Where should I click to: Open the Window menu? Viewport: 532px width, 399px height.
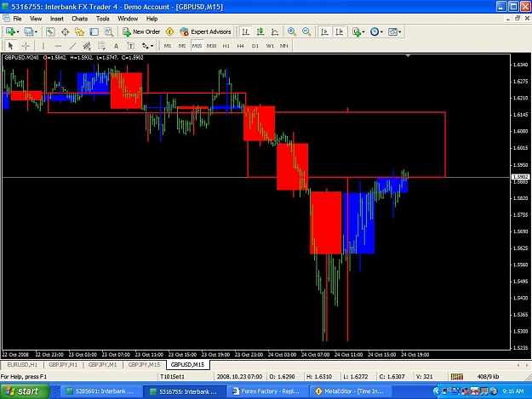128,19
